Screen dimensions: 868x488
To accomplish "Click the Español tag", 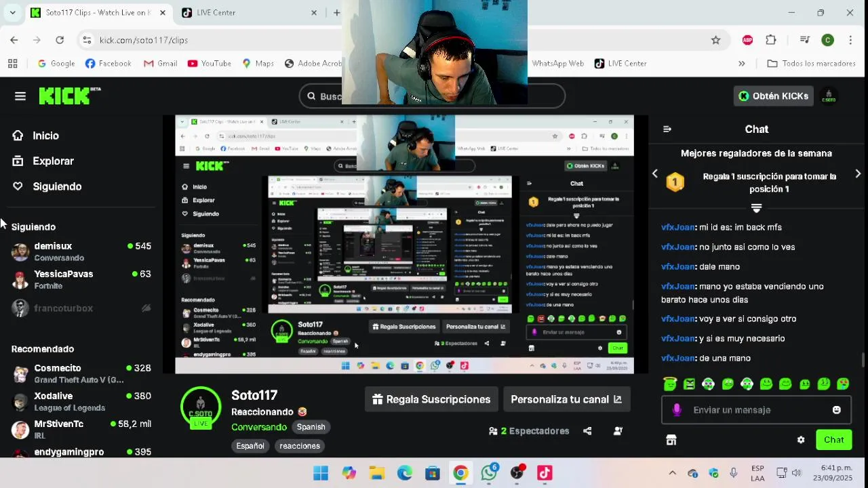I will click(x=250, y=446).
